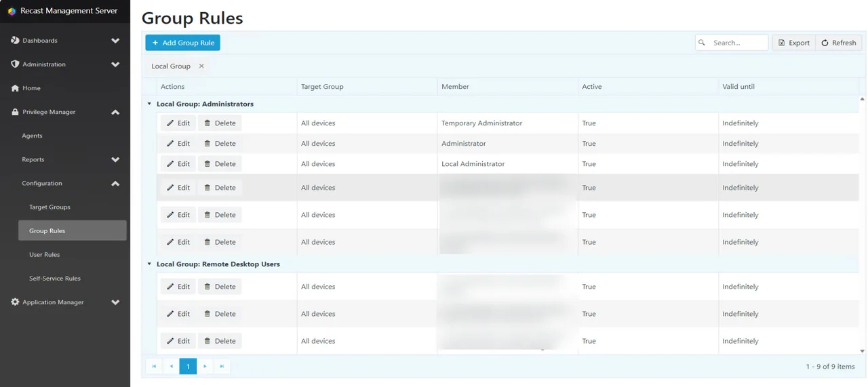This screenshot has width=868, height=387.
Task: Click the Privilege Manager lock icon
Action: click(15, 112)
